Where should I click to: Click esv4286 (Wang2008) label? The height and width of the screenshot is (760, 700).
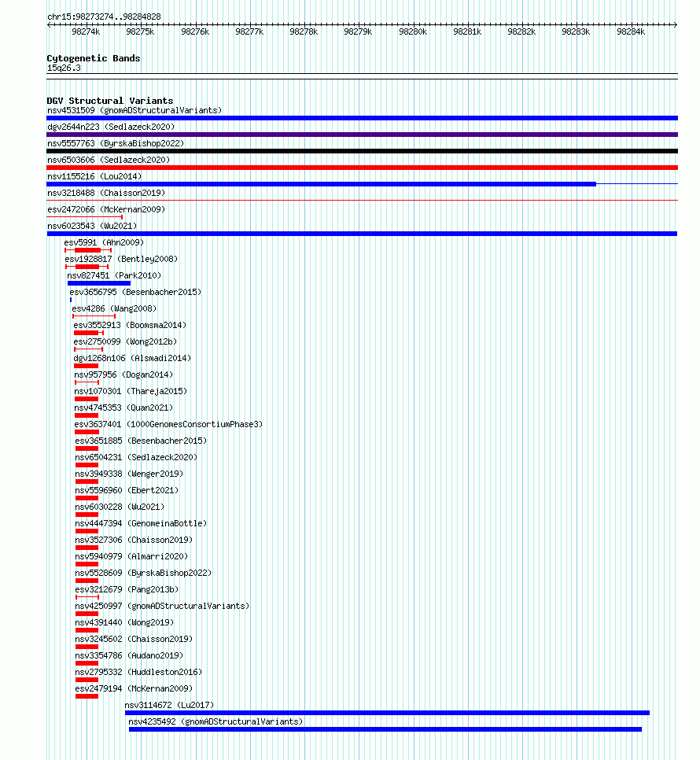point(114,308)
